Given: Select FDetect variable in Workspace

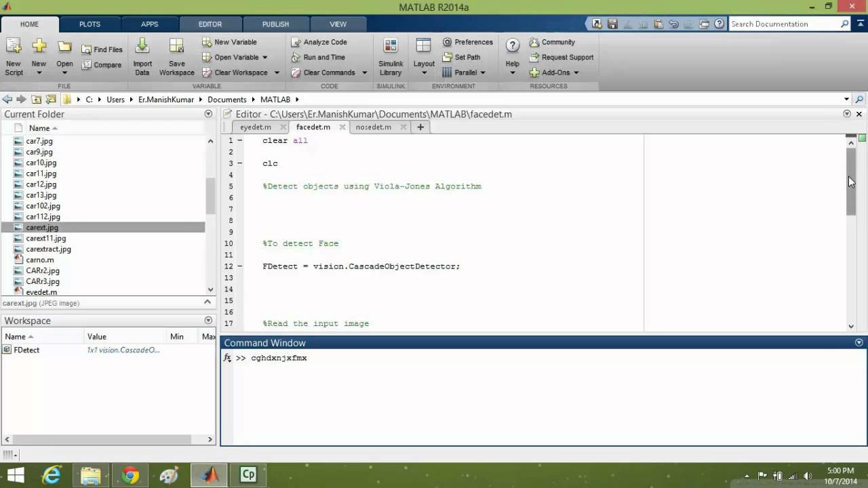Looking at the screenshot, I should 26,350.
